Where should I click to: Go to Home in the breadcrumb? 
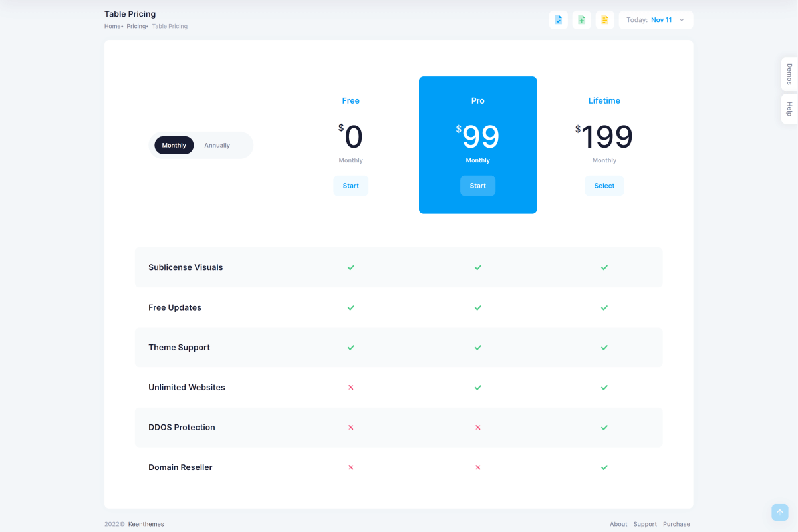click(x=112, y=27)
